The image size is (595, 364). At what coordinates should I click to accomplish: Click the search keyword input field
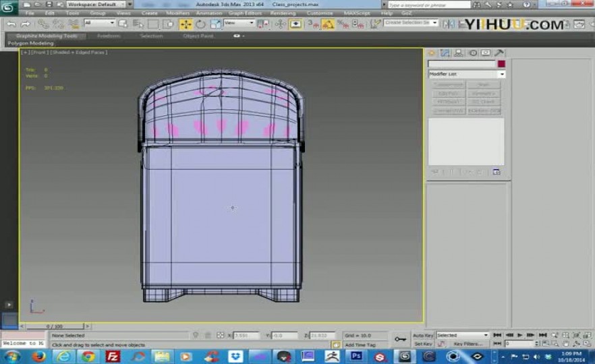(x=429, y=5)
